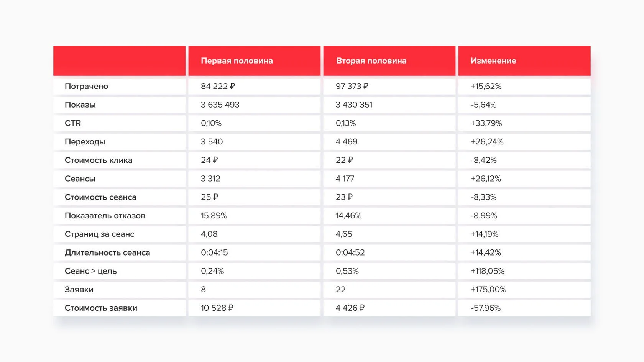Click the "Потрачено" row label
644x362 pixels.
point(86,87)
